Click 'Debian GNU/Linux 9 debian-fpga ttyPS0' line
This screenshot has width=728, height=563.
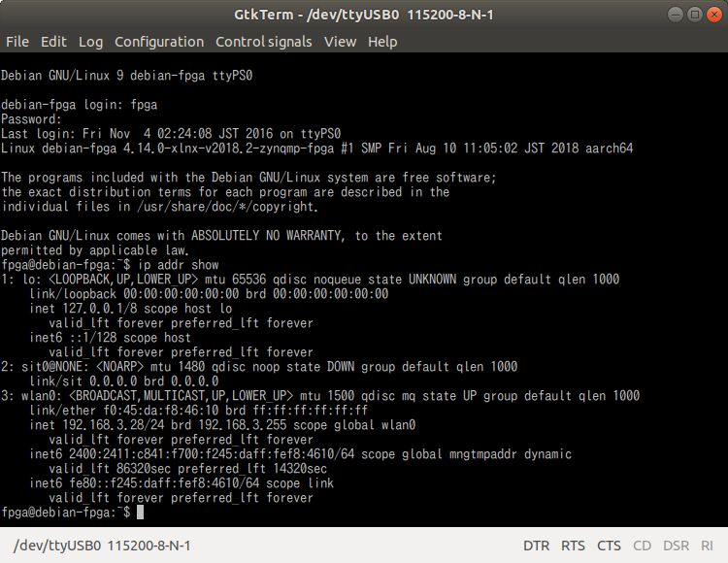(x=127, y=76)
